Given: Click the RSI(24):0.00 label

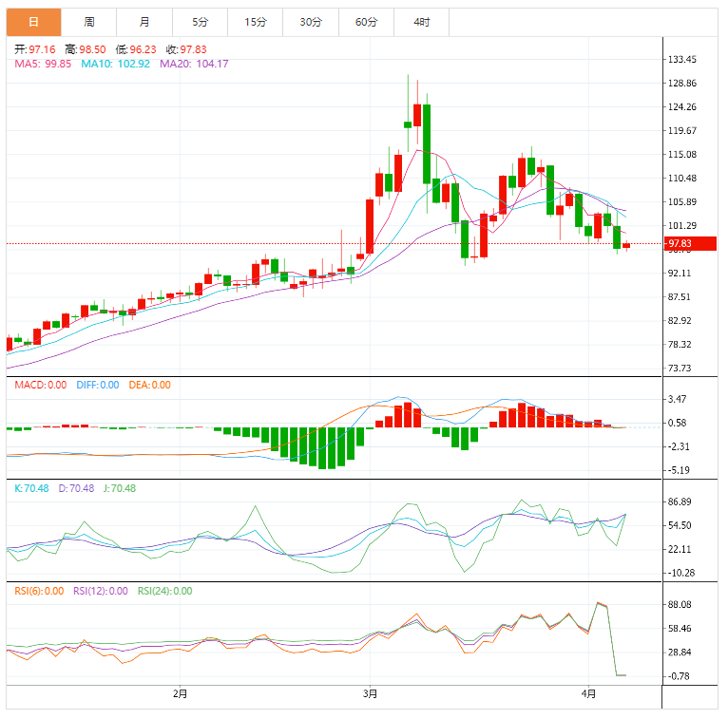Looking at the screenshot, I should coord(164,591).
